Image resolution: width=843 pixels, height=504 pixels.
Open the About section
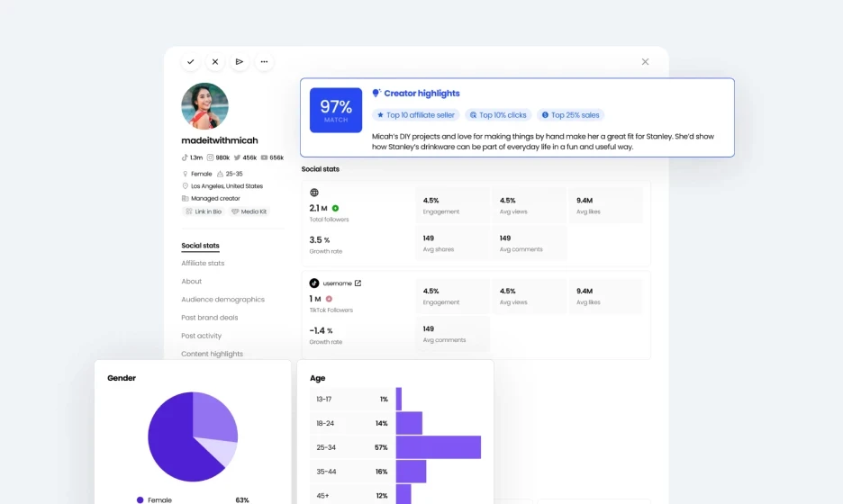point(191,282)
